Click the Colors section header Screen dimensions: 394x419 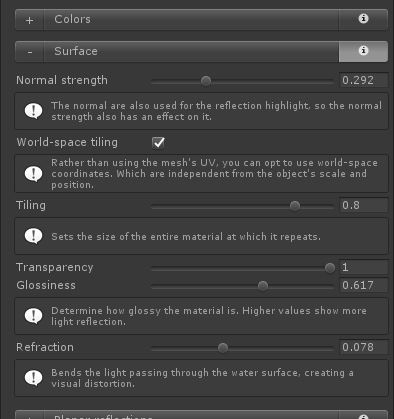[x=191, y=20]
